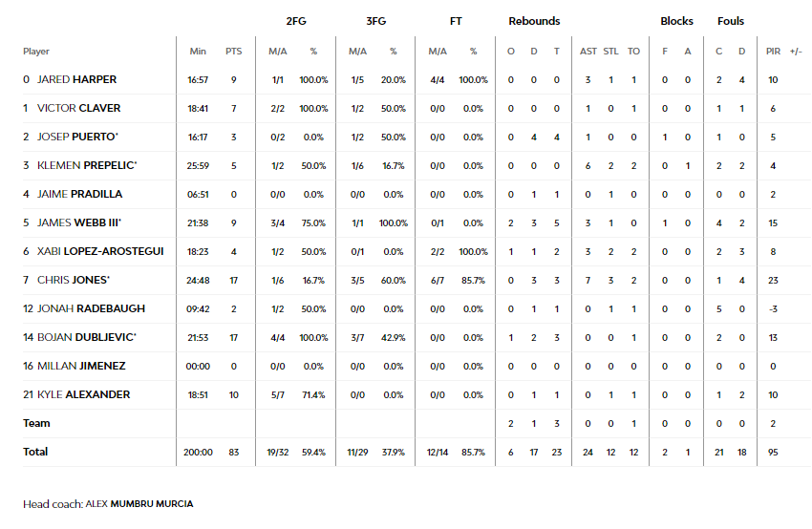Open Josep Puerto's profile link
The height and width of the screenshot is (529, 812).
tap(75, 137)
